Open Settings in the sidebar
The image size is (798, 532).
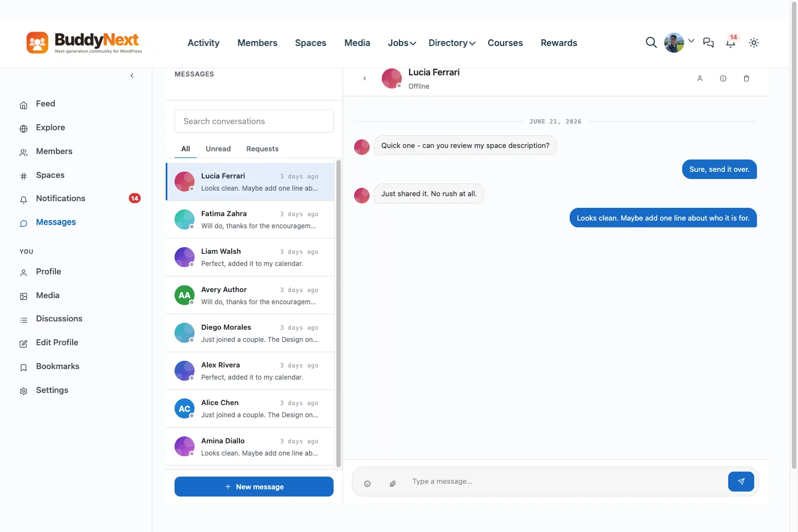(52, 391)
